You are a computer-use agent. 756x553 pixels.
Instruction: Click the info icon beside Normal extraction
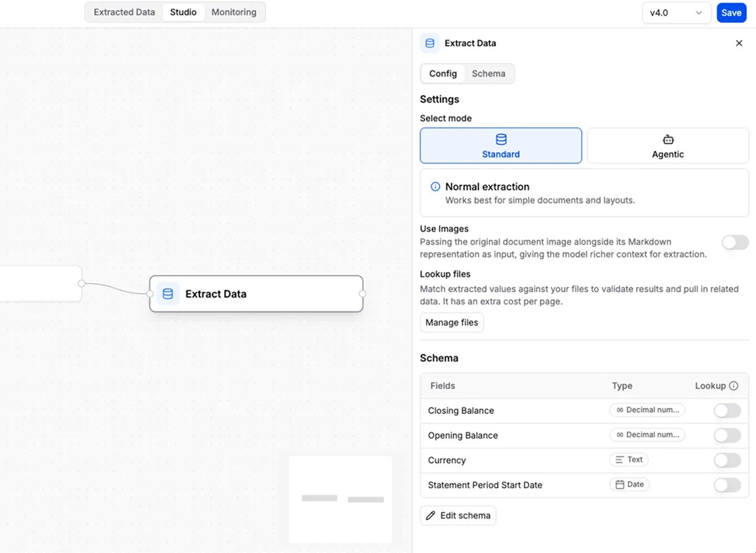436,187
